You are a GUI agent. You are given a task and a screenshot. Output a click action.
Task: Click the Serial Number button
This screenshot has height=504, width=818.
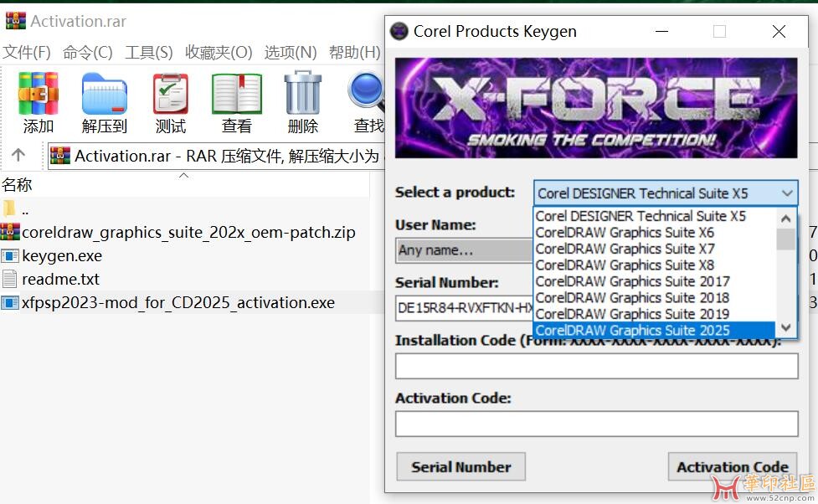(x=461, y=466)
